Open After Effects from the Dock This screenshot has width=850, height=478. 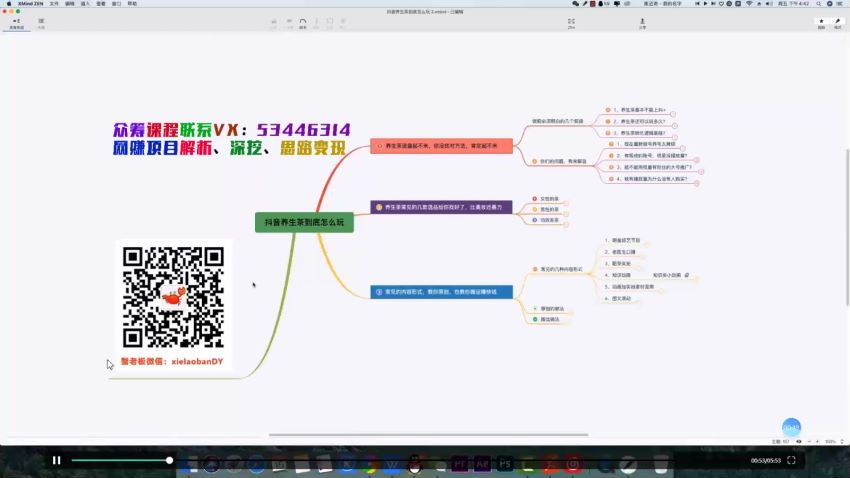tap(482, 464)
